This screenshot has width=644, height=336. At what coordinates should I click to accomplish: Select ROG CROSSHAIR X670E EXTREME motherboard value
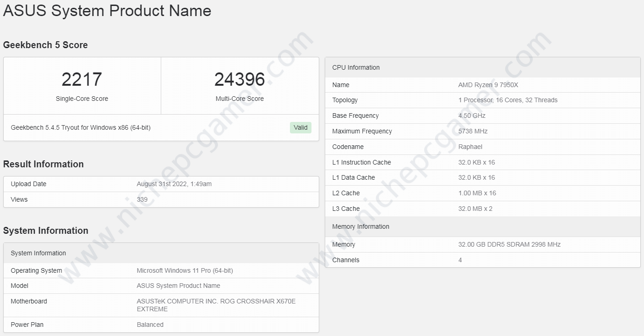point(216,305)
